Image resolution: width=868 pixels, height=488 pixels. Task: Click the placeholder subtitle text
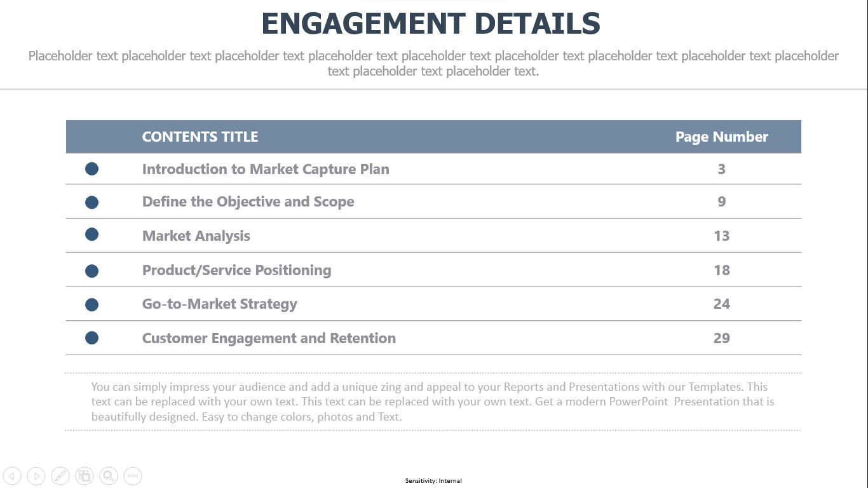(433, 64)
